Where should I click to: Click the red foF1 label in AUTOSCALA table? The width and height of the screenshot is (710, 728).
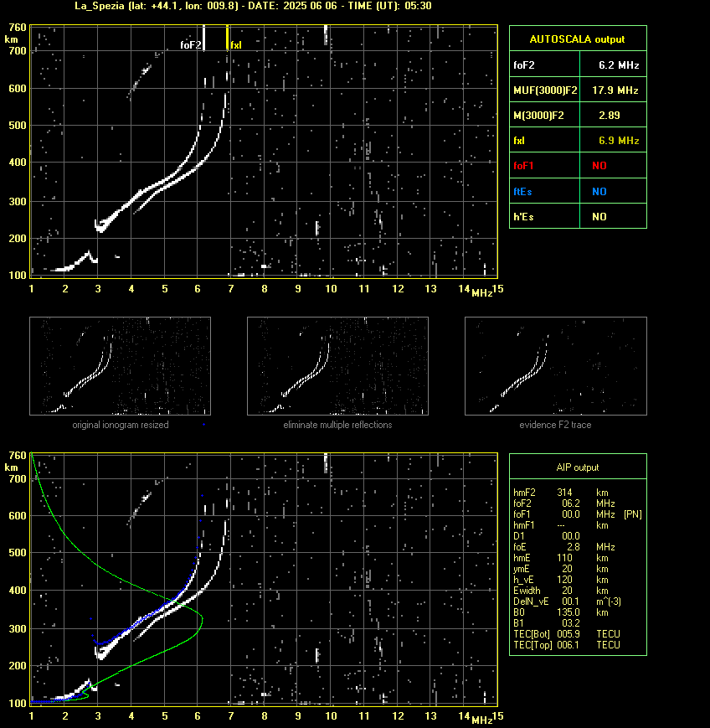pyautogui.click(x=523, y=166)
